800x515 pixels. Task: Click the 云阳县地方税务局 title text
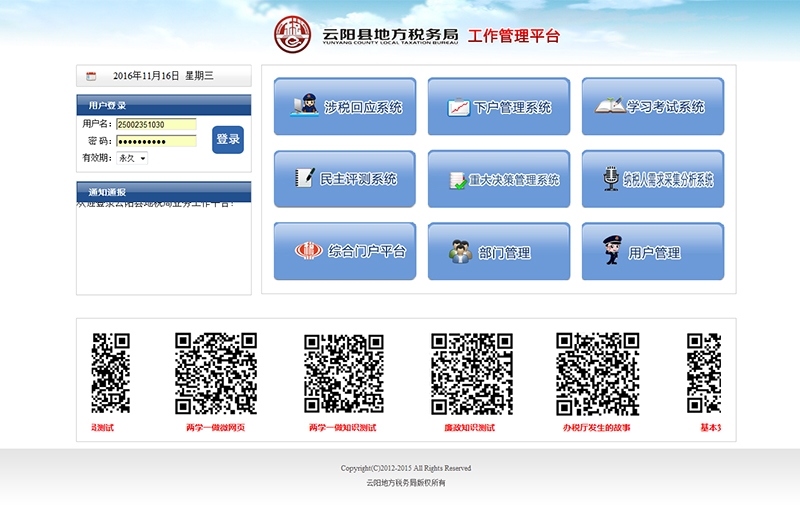[x=390, y=34]
